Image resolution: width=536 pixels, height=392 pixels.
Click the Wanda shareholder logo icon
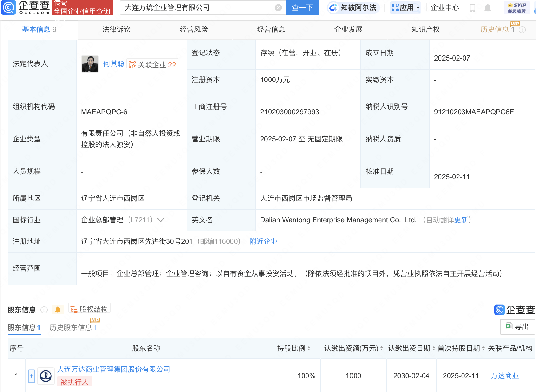(46, 376)
